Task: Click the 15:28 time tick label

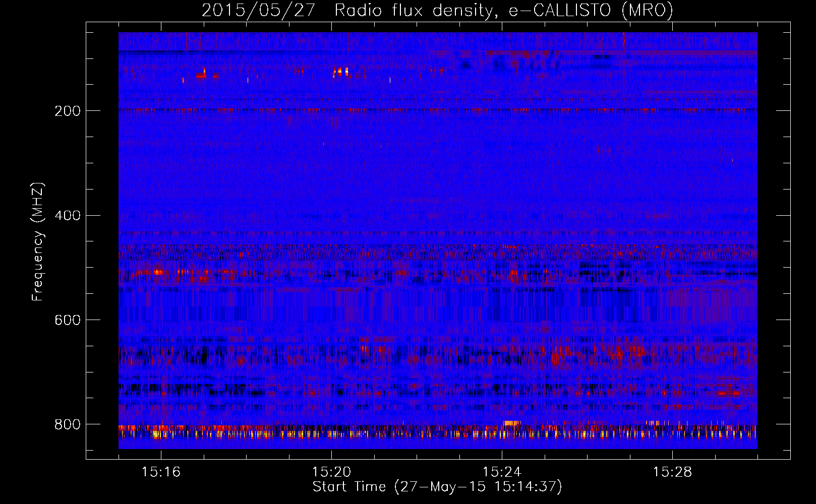Action: click(672, 472)
